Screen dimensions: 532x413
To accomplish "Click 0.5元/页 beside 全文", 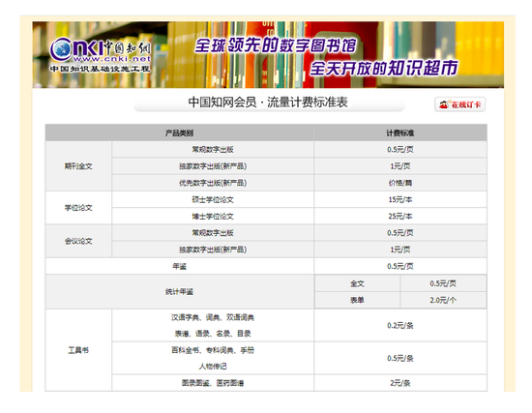I will click(443, 283).
